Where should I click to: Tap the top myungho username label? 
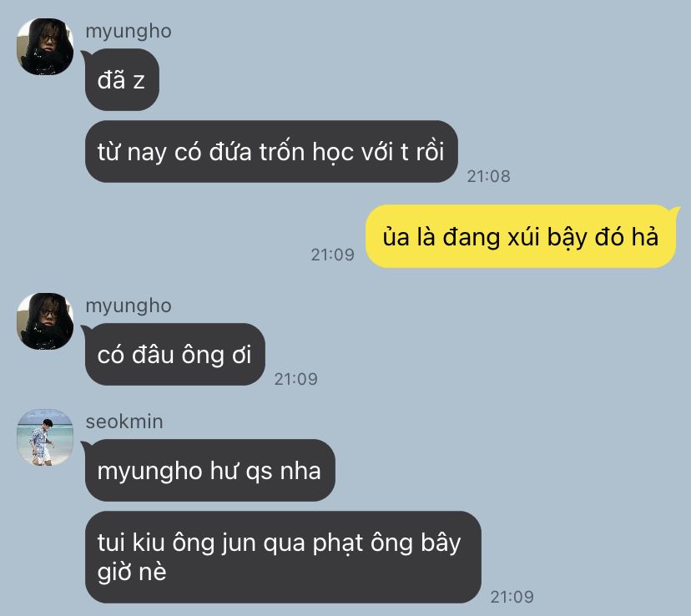coord(129,32)
